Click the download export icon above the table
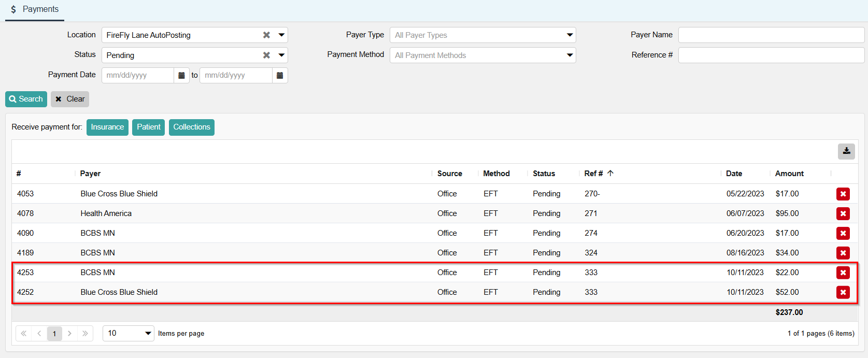 click(x=846, y=151)
